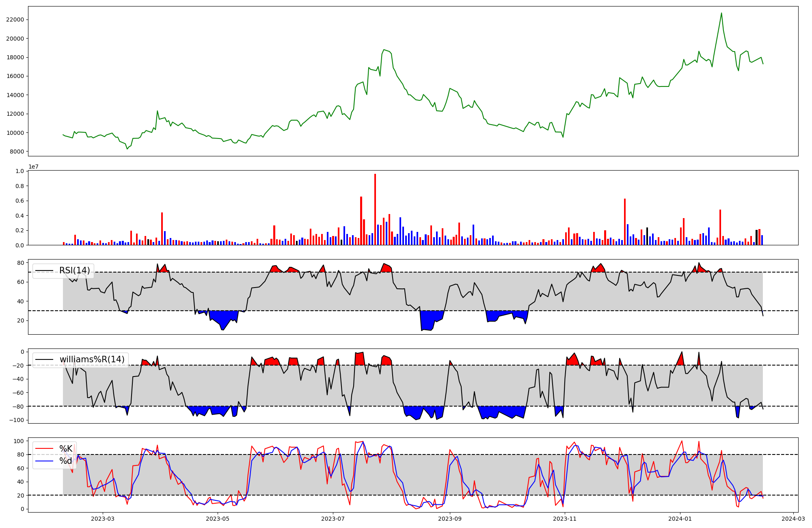Click the tallest red volume bar
The height and width of the screenshot is (528, 812).
(375, 209)
